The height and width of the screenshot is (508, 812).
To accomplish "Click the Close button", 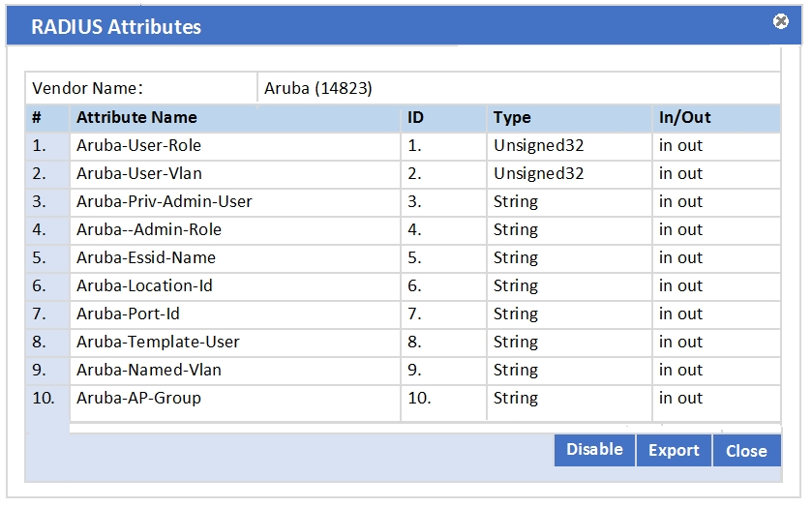I will click(x=746, y=451).
